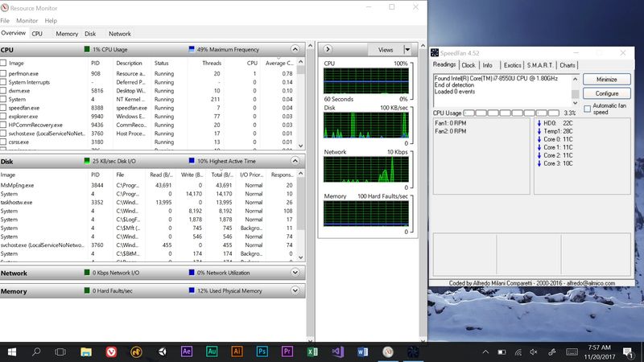Expand the Network section
Image resolution: width=644 pixels, height=362 pixels.
295,273
